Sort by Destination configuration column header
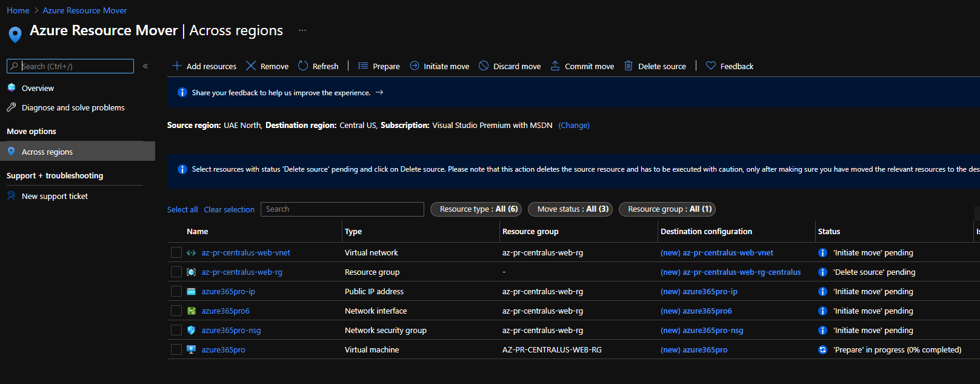 (x=706, y=232)
